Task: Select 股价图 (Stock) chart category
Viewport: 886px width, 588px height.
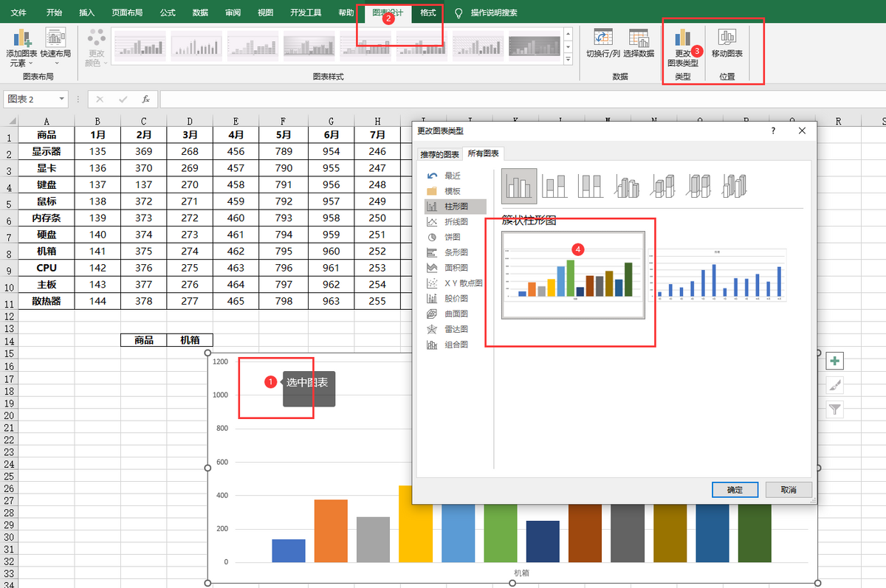Action: (x=454, y=299)
